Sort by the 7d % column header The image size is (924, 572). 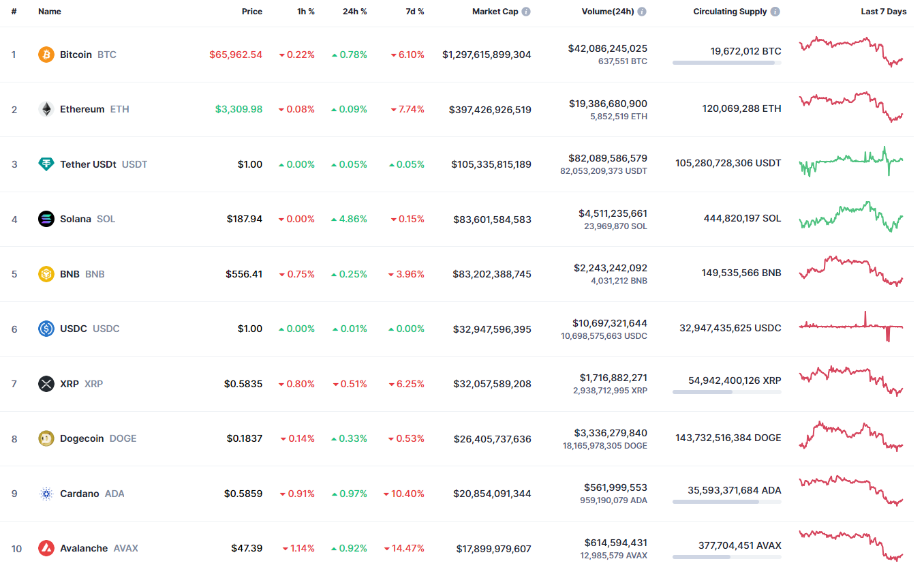414,12
